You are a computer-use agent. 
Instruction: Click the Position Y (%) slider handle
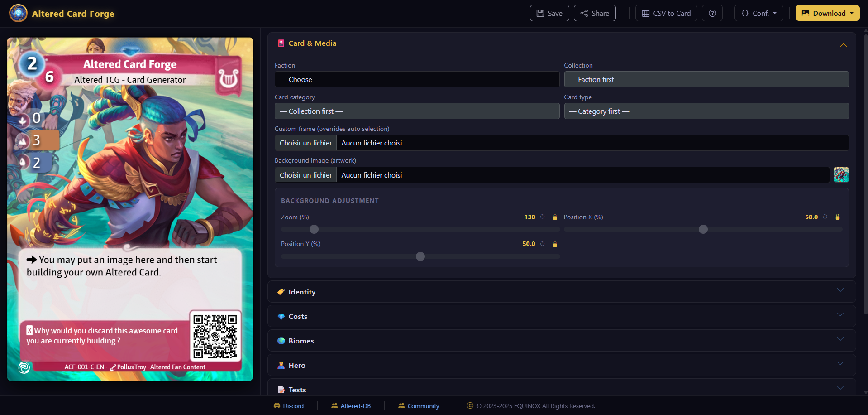click(x=420, y=256)
